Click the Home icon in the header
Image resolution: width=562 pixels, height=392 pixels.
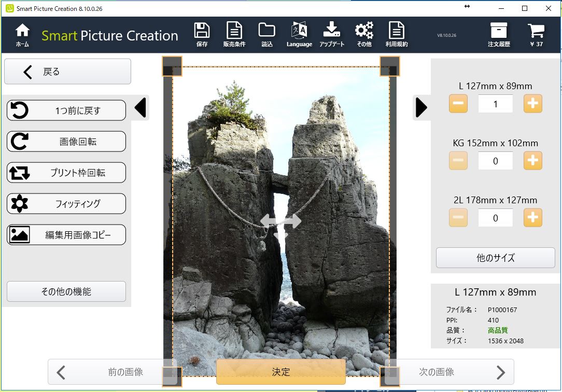(22, 35)
